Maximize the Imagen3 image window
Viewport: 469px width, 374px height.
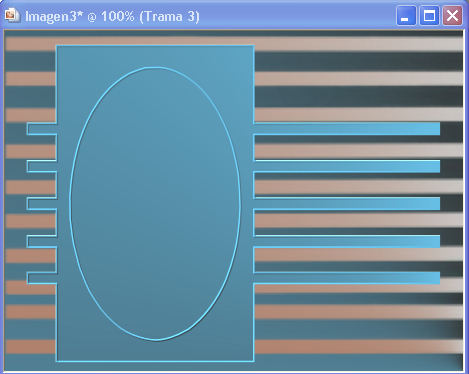click(x=429, y=16)
